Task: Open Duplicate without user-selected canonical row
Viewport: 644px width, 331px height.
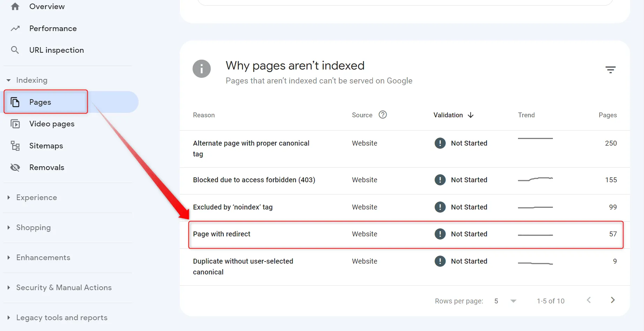Action: pyautogui.click(x=405, y=267)
